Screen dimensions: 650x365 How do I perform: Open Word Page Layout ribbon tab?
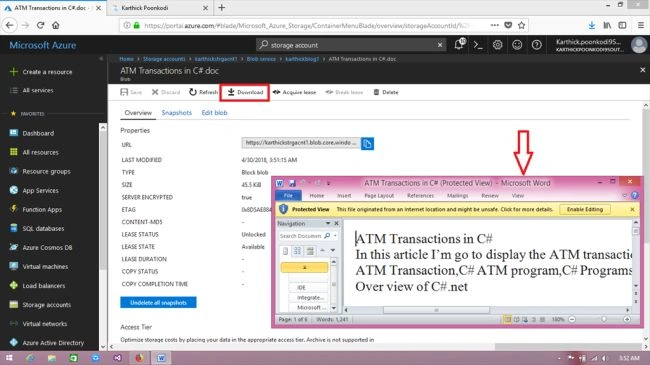point(379,195)
